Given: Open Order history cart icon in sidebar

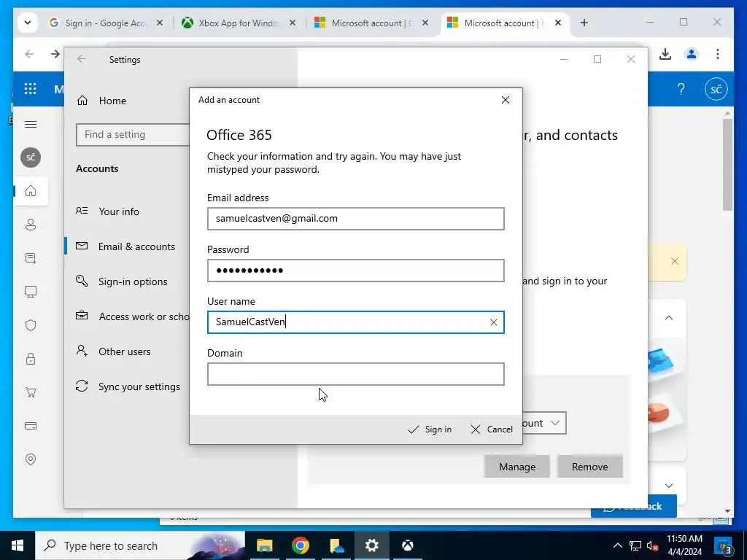Looking at the screenshot, I should pos(31,392).
